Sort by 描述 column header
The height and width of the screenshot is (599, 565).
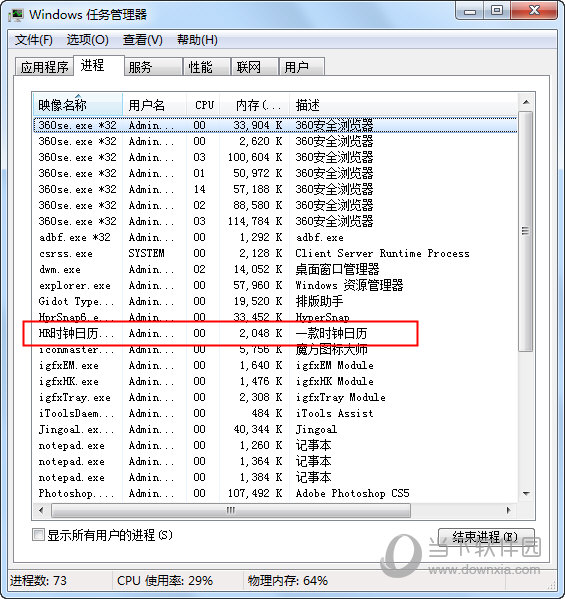[x=404, y=104]
